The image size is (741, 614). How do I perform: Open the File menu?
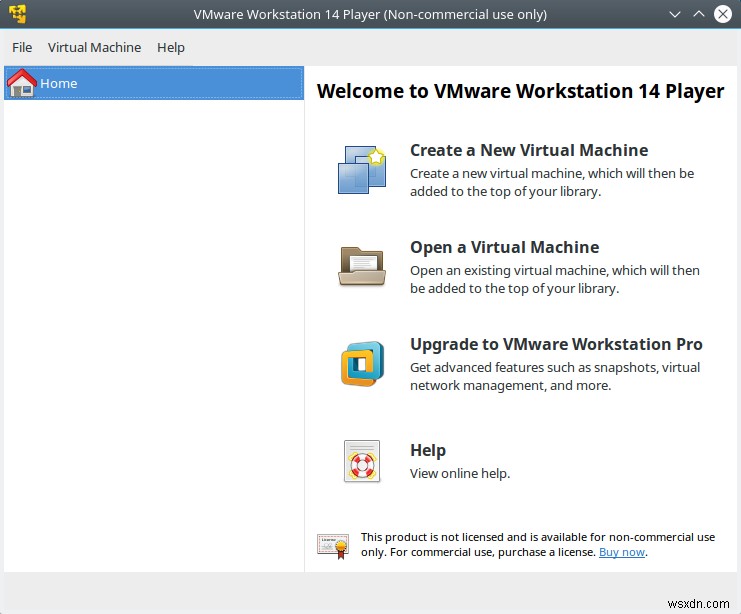pyautogui.click(x=22, y=48)
